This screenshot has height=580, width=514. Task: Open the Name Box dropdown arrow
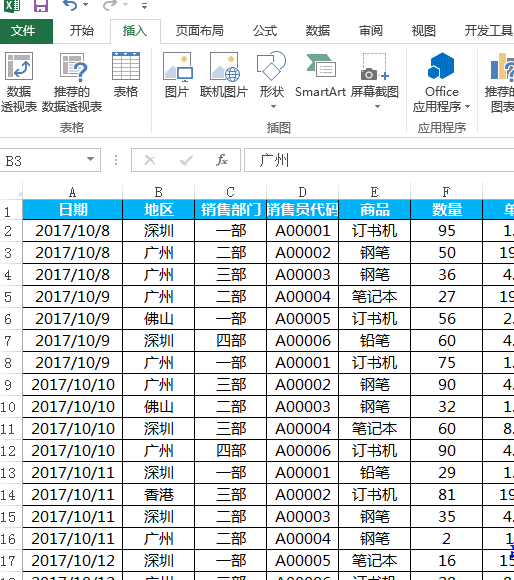pyautogui.click(x=90, y=159)
